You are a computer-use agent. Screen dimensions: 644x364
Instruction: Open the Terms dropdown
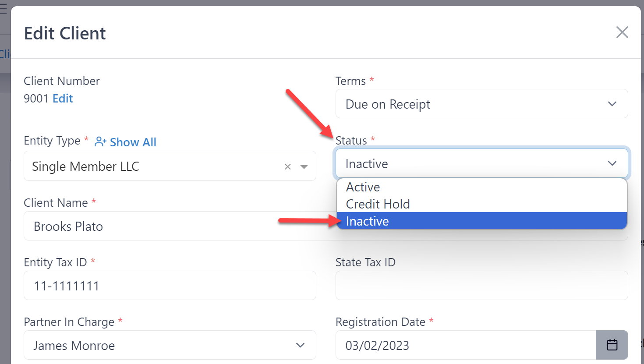[x=481, y=104]
